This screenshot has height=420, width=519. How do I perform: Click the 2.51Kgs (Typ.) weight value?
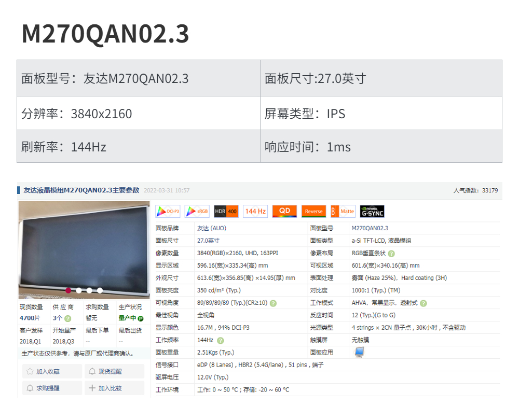216,353
